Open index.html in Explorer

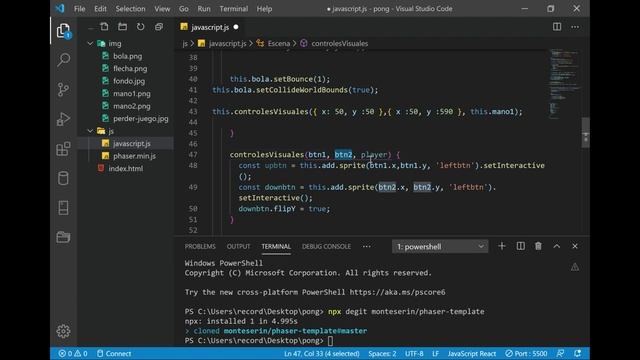125,169
